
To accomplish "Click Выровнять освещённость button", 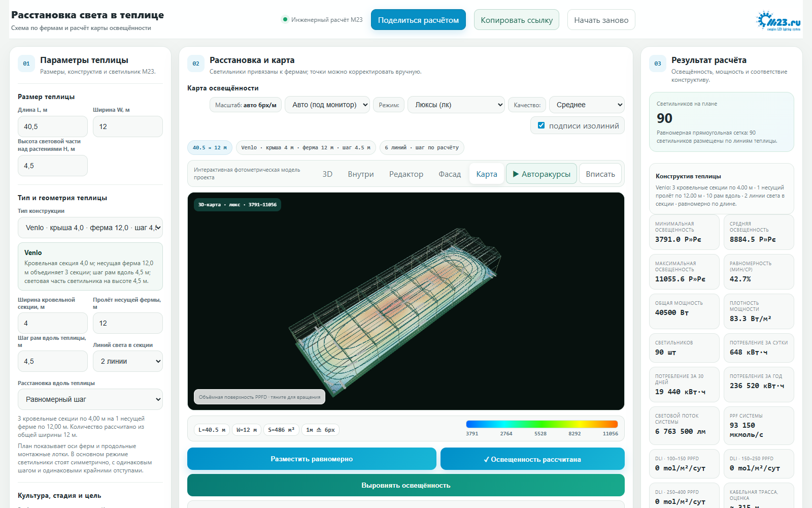I will [x=406, y=485].
